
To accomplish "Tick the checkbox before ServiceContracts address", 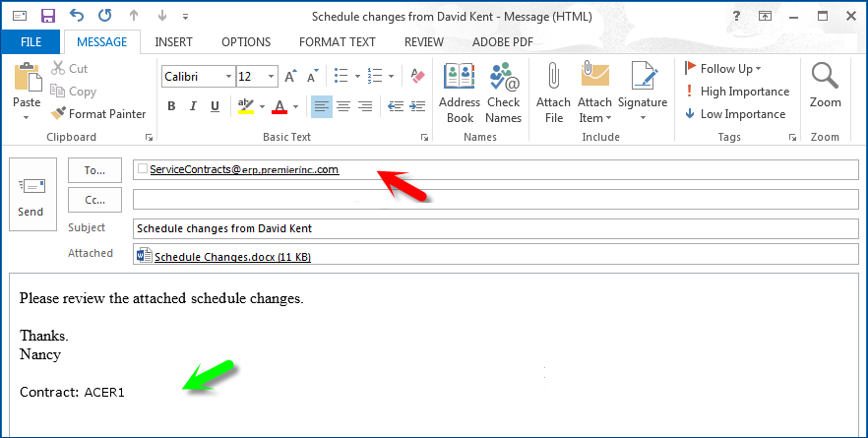I will pyautogui.click(x=143, y=169).
